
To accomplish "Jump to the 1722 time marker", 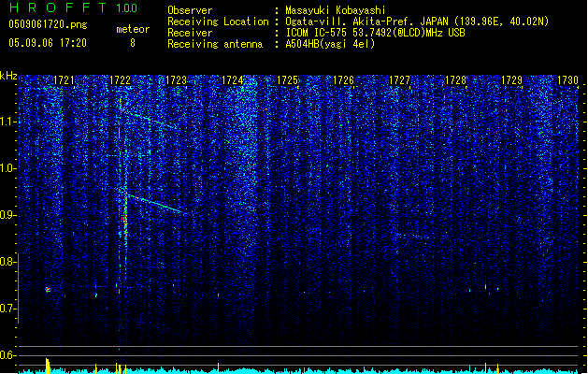I will 120,80.
